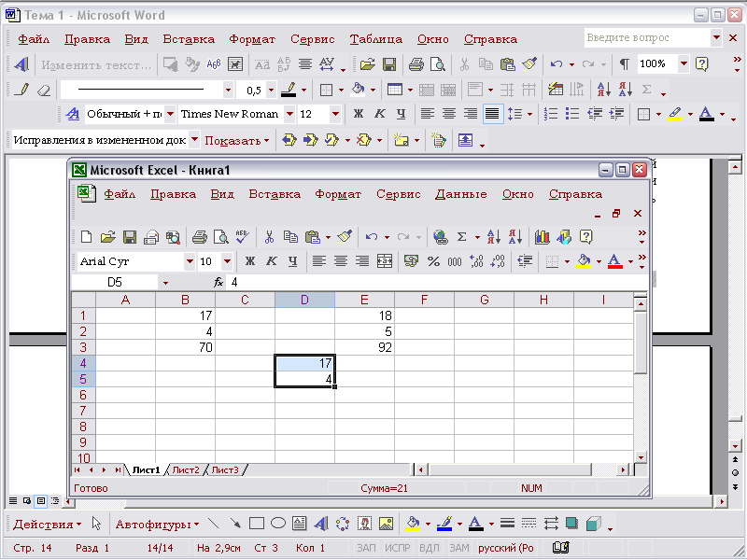Open Excel Данные menu

coord(460,194)
